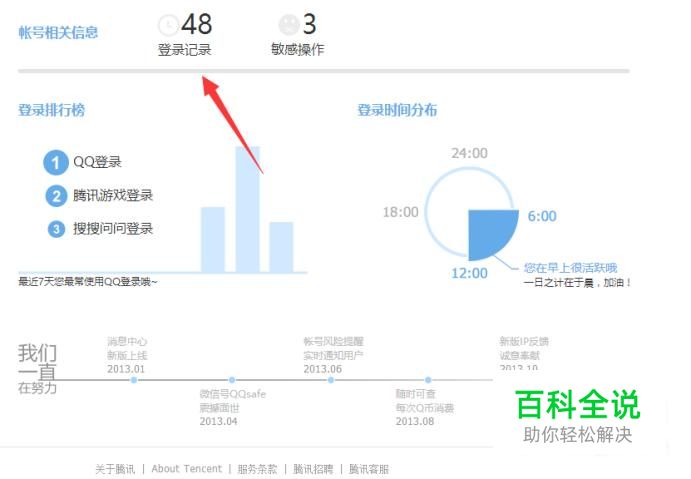Click the 12:00 clock label
691x479 pixels.
click(469, 273)
